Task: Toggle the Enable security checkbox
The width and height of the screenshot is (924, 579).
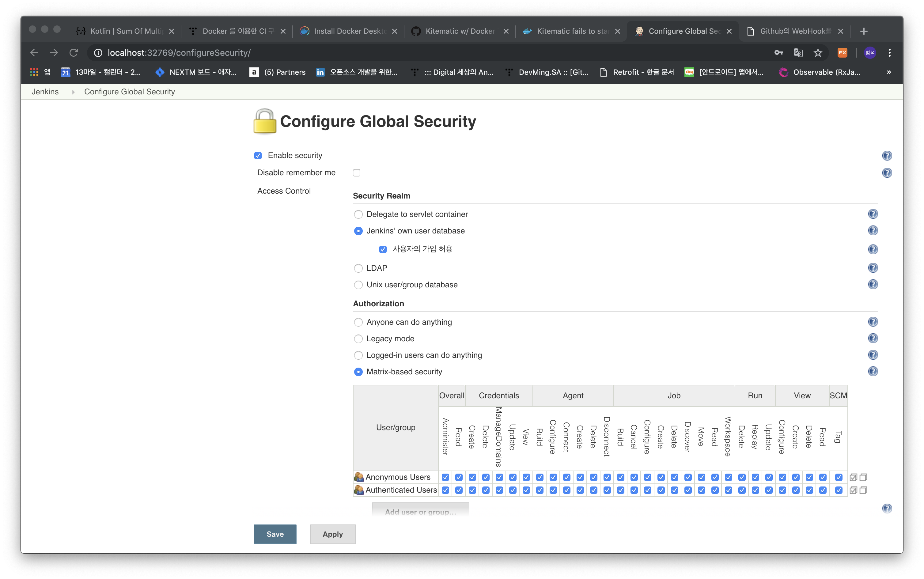Action: click(258, 156)
